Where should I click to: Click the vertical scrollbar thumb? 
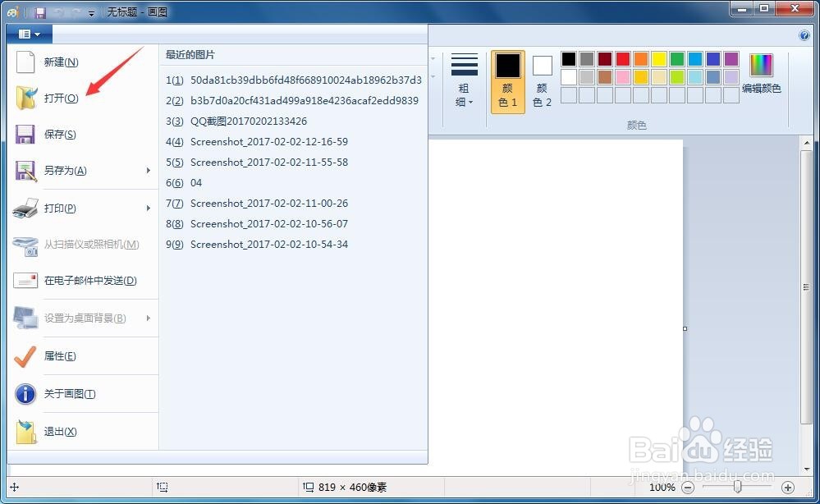click(x=806, y=287)
